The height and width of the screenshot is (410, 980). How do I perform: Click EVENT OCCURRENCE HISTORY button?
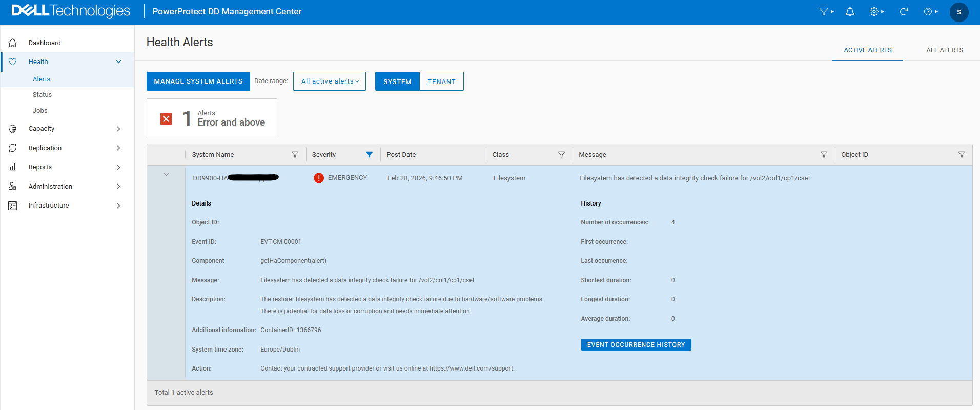[636, 344]
